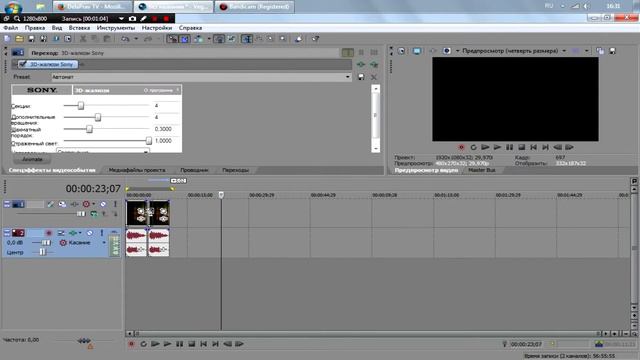Click record button in bottom transport bar

[x=131, y=344]
